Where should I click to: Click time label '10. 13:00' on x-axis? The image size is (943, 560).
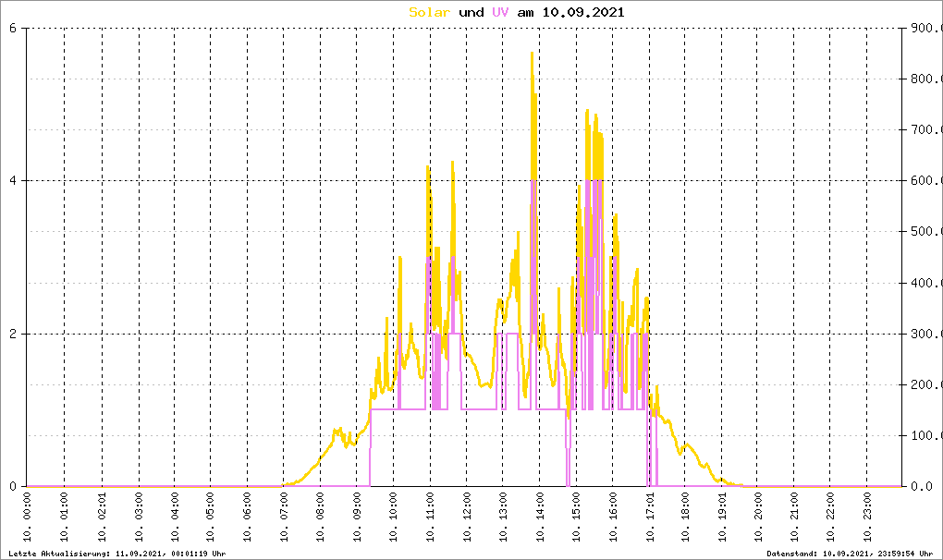click(503, 517)
